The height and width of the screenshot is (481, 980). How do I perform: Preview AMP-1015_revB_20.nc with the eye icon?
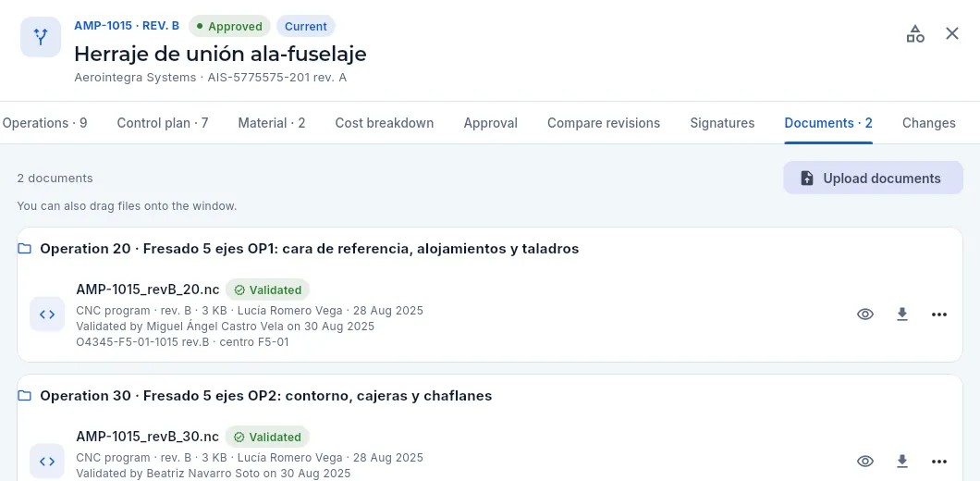point(865,314)
